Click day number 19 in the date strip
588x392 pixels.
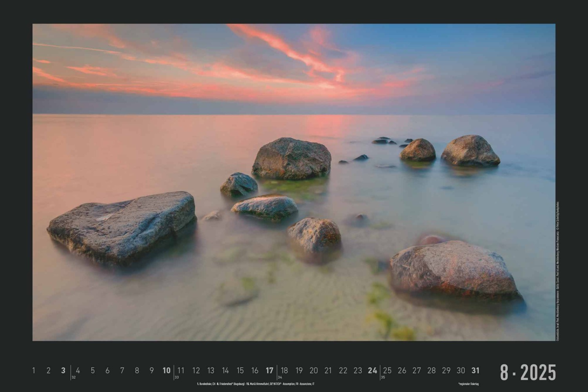(299, 370)
